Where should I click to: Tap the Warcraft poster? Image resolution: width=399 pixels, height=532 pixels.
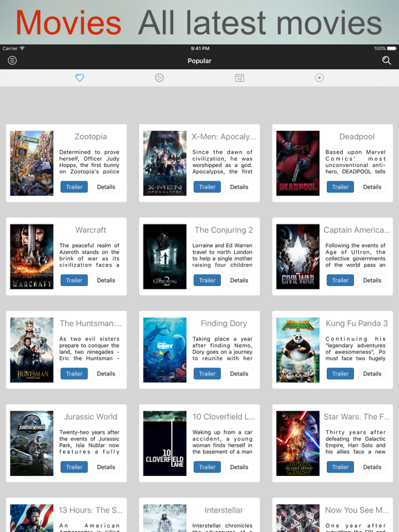[32, 256]
